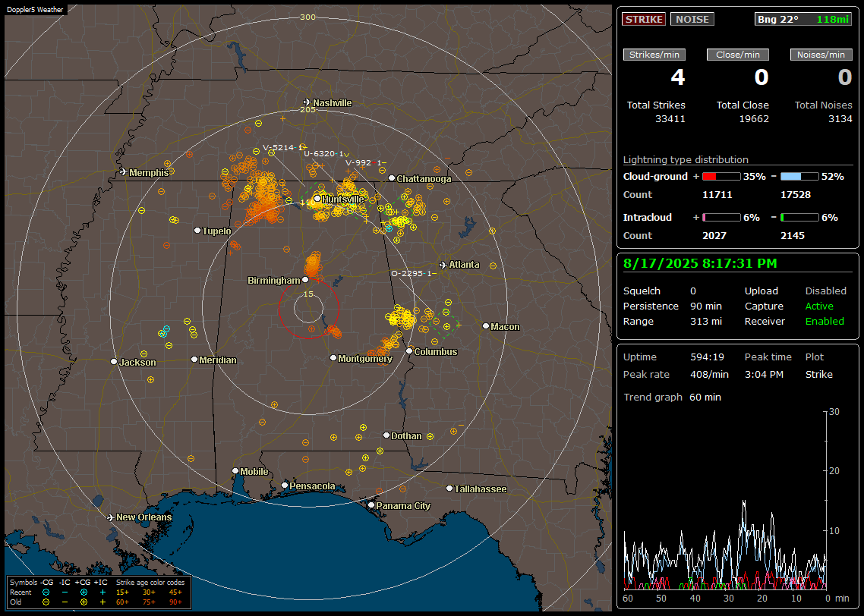Image resolution: width=864 pixels, height=616 pixels.
Task: Click the Columbus city marker
Action: [409, 351]
